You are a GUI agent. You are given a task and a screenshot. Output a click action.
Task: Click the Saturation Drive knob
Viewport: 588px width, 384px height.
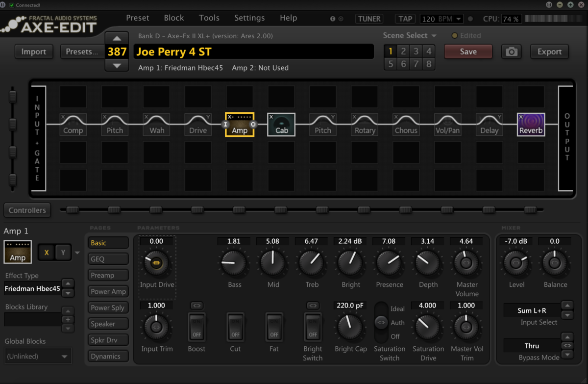click(x=428, y=327)
